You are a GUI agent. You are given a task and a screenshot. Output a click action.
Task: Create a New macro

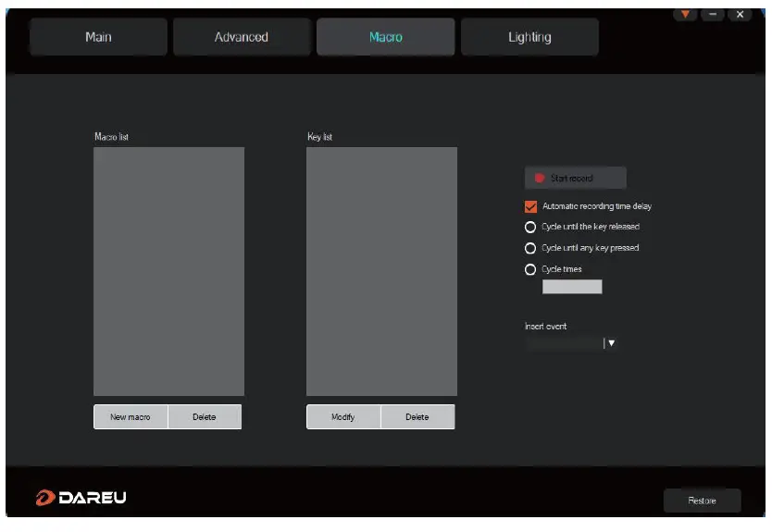(131, 417)
